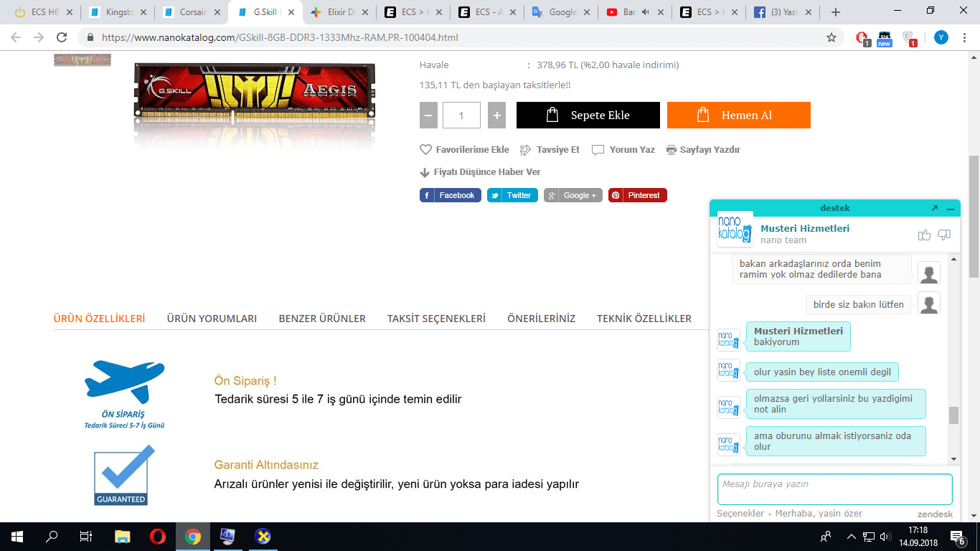This screenshot has height=551, width=980.
Task: Open the extension with the blue "new" badge
Action: [885, 38]
